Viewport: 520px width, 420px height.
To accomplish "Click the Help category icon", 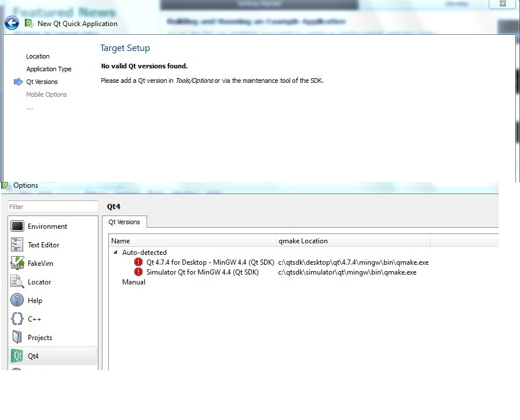I will pyautogui.click(x=17, y=301).
